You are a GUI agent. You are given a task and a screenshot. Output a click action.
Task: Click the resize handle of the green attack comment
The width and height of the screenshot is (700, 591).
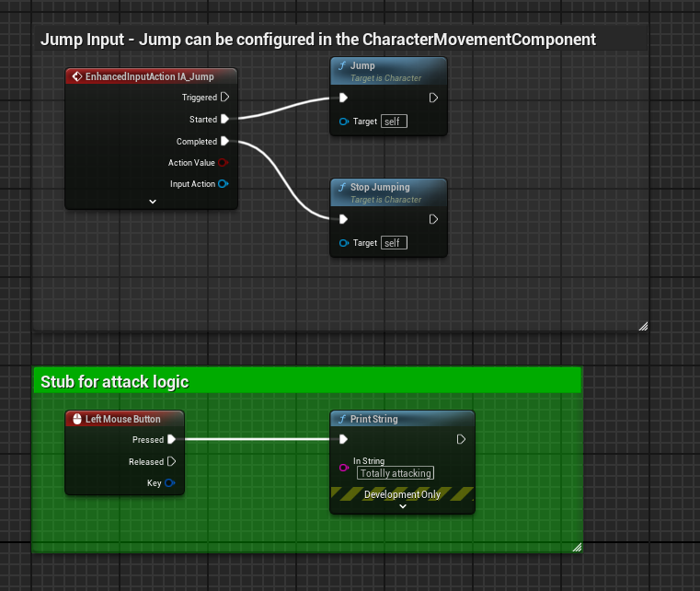(x=577, y=547)
